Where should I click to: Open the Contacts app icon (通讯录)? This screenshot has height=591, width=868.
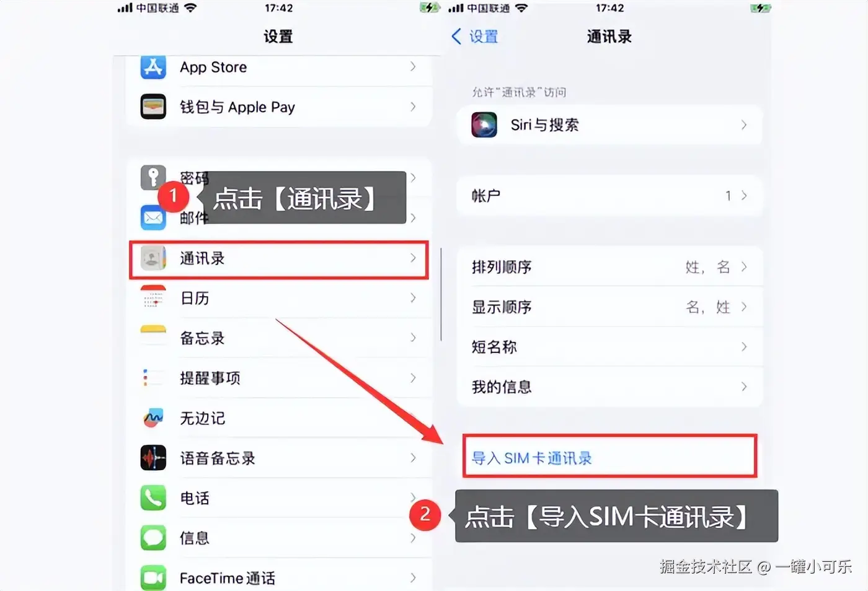(153, 258)
